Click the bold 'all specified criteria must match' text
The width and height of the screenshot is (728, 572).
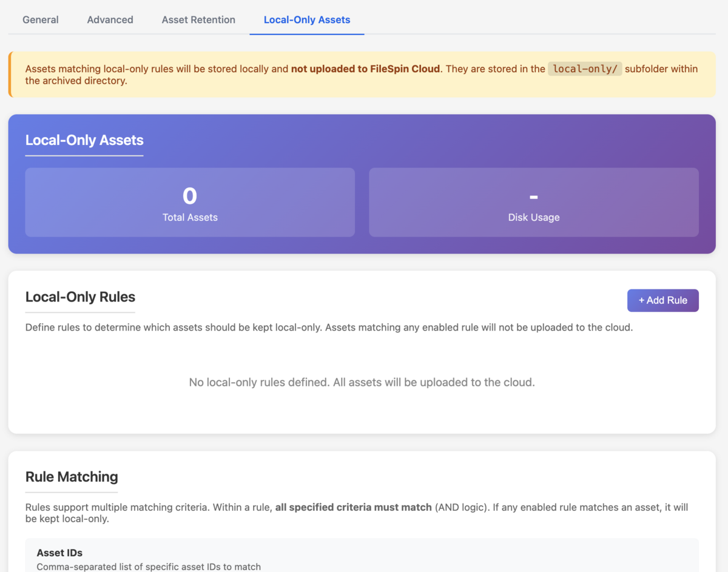[353, 507]
